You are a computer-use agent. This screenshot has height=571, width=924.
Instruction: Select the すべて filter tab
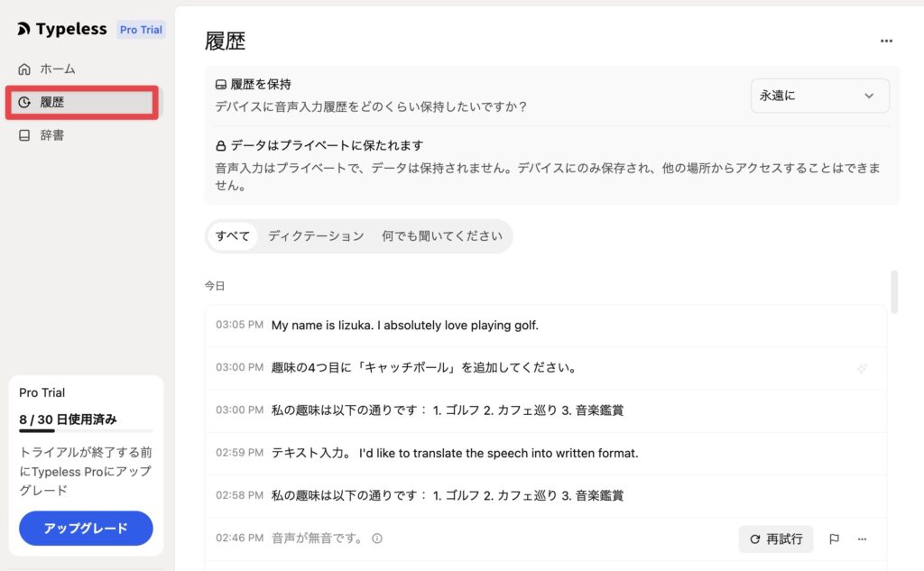tap(233, 236)
